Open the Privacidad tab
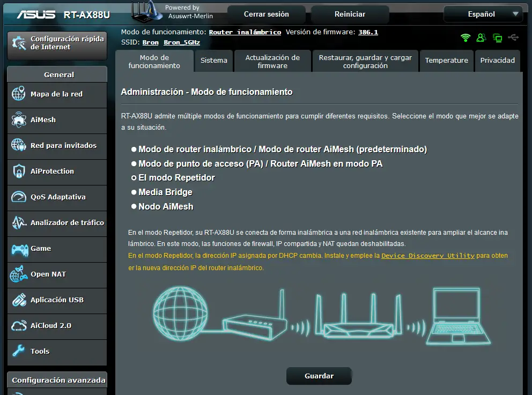Viewport: 532px width, 395px height. click(x=497, y=61)
